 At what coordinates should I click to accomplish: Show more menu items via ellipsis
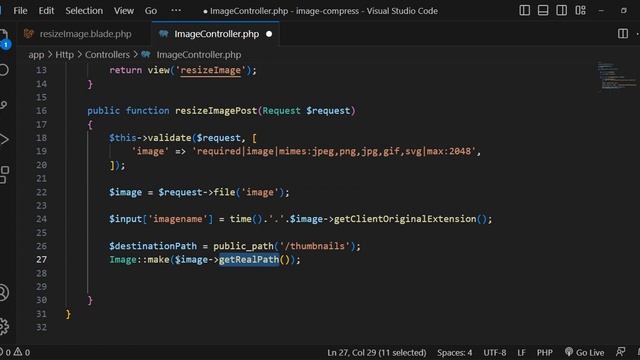[x=176, y=11]
